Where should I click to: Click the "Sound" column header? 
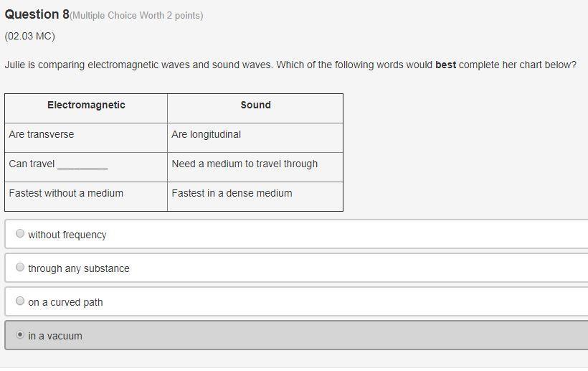point(256,105)
